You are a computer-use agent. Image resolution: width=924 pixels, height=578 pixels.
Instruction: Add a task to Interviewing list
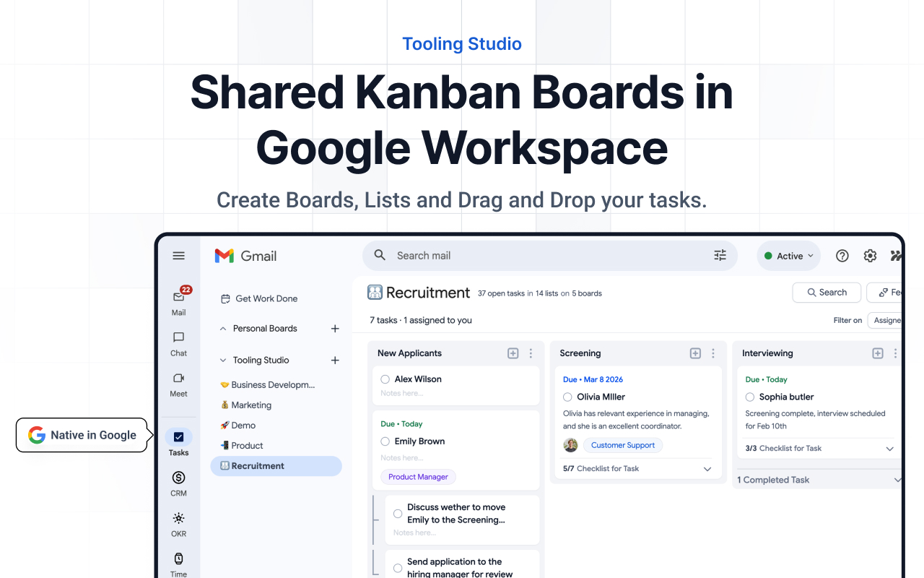878,353
